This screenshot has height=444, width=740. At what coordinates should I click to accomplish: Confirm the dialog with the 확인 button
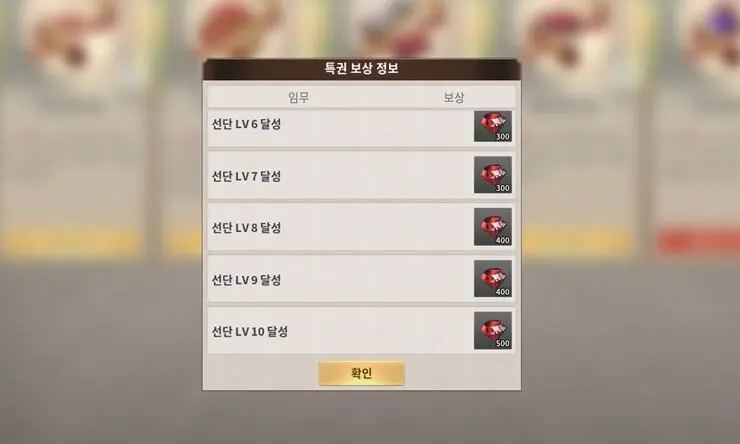pyautogui.click(x=361, y=373)
